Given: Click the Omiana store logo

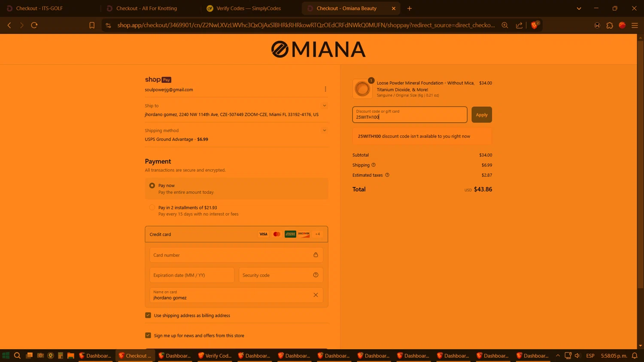Looking at the screenshot, I should click(318, 49).
